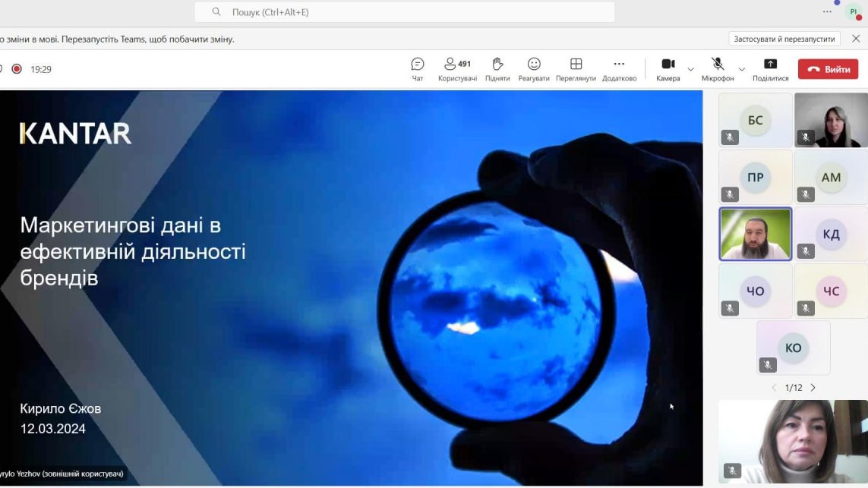Toggle the camera on
The width and height of the screenshot is (868, 488).
pyautogui.click(x=668, y=68)
